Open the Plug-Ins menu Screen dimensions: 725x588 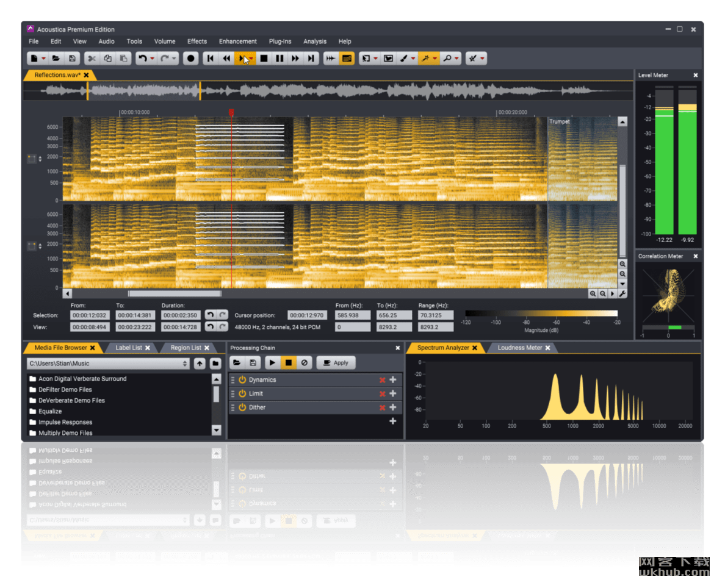280,41
